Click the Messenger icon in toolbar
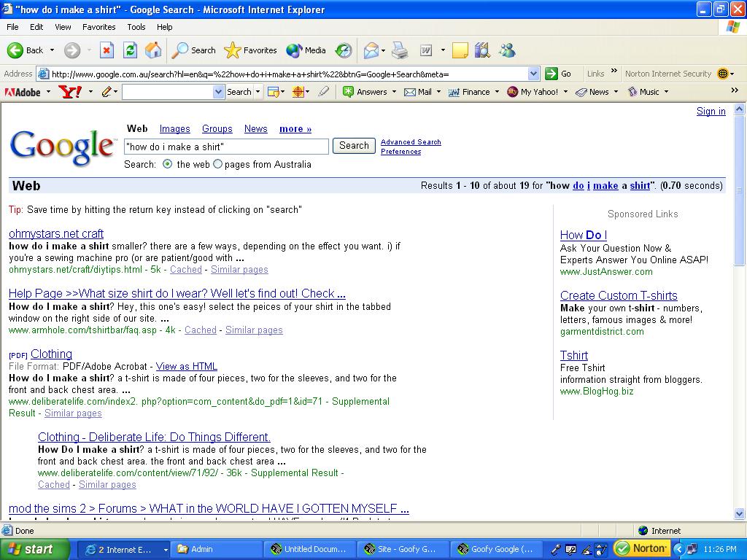The width and height of the screenshot is (747, 560). (507, 50)
